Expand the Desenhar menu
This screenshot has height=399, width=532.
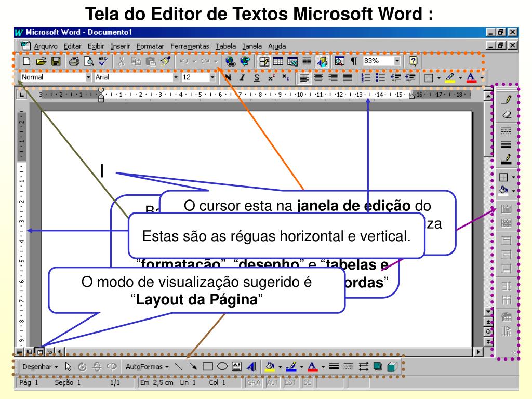(40, 367)
